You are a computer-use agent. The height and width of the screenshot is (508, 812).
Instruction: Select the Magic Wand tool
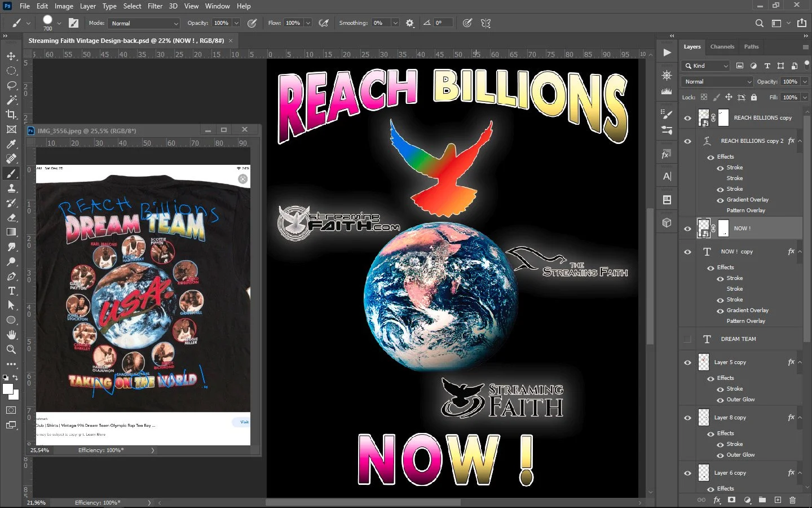tap(11, 100)
